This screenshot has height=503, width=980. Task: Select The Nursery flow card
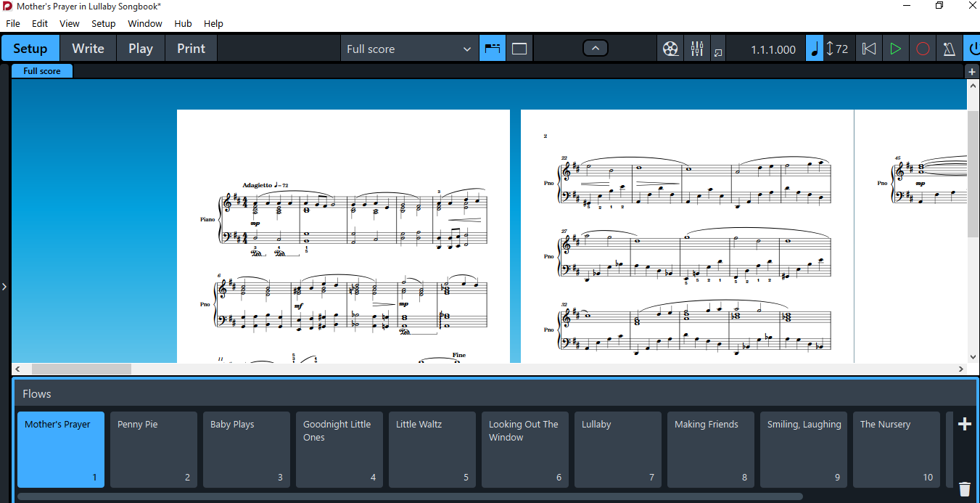(897, 449)
